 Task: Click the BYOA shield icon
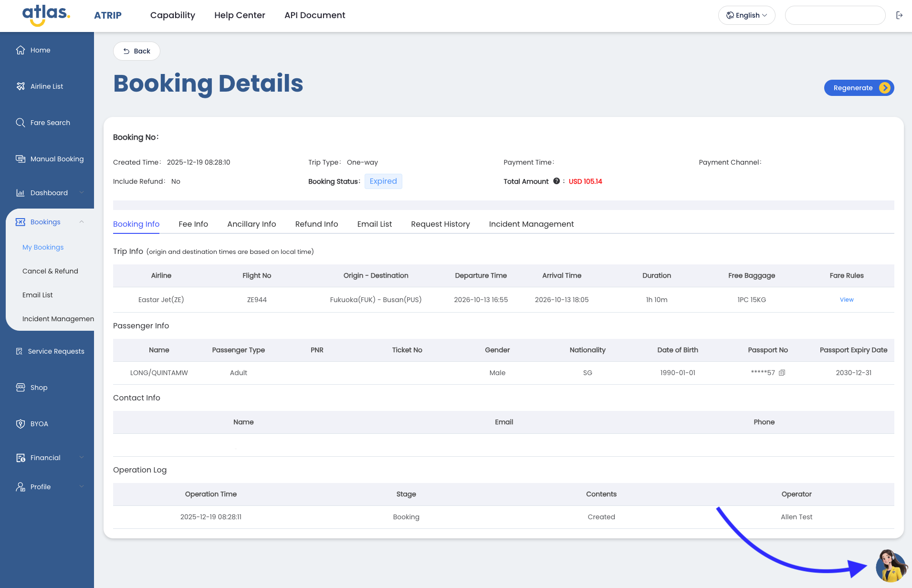click(20, 424)
